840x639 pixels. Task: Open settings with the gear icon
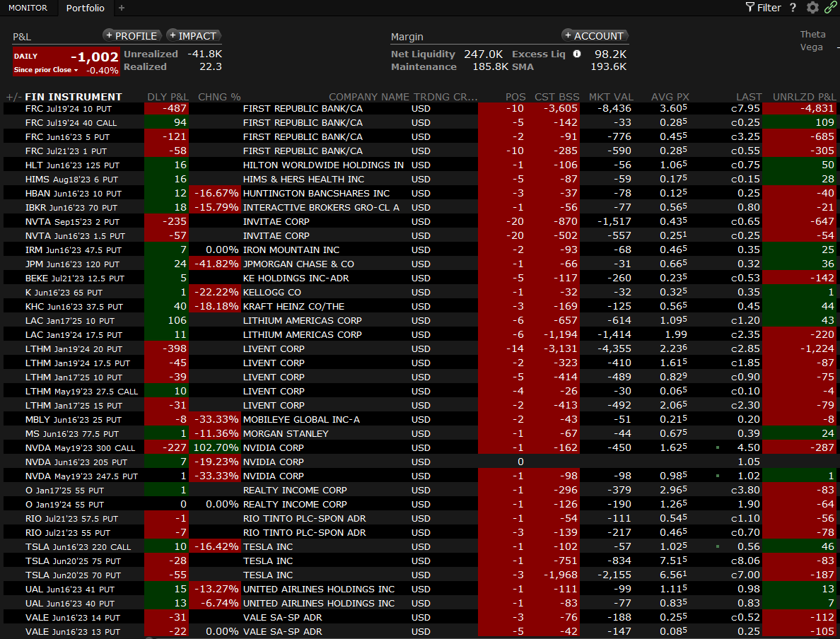click(812, 8)
